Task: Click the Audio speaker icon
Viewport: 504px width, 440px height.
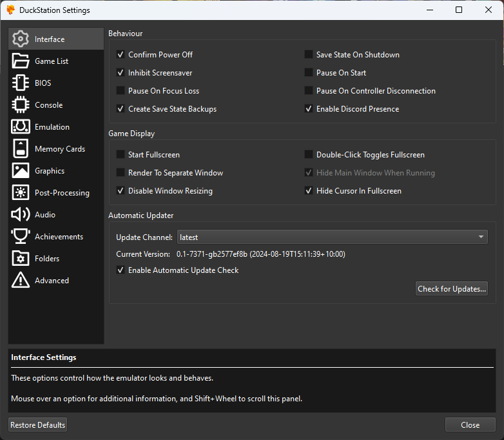Action: click(21, 214)
